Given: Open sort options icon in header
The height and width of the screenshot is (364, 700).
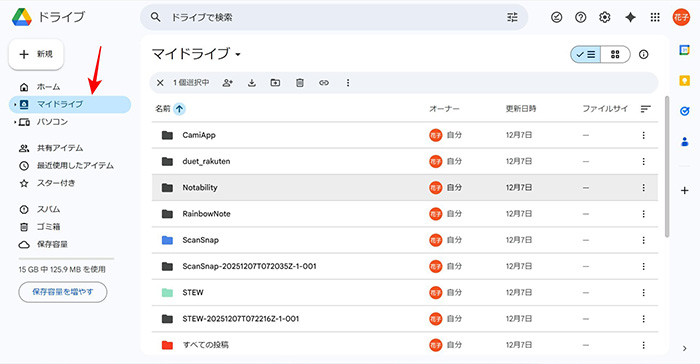Looking at the screenshot, I should [646, 109].
